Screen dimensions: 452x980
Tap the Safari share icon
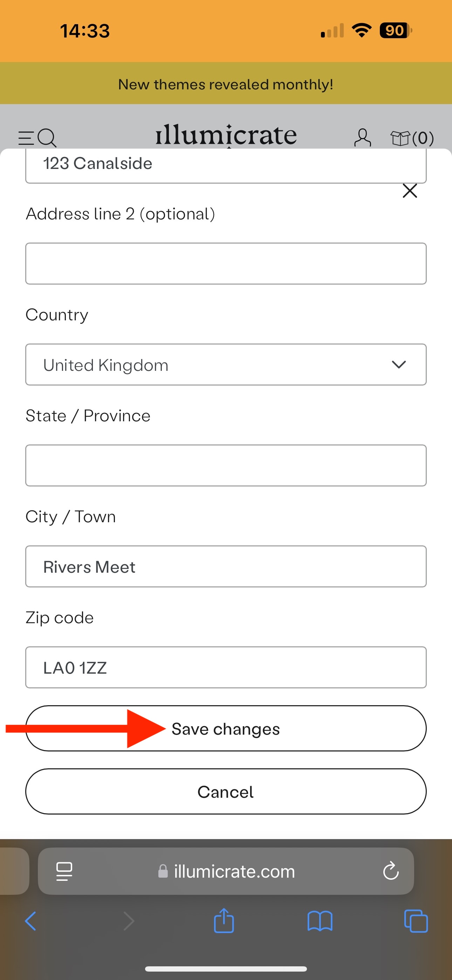pos(224,921)
